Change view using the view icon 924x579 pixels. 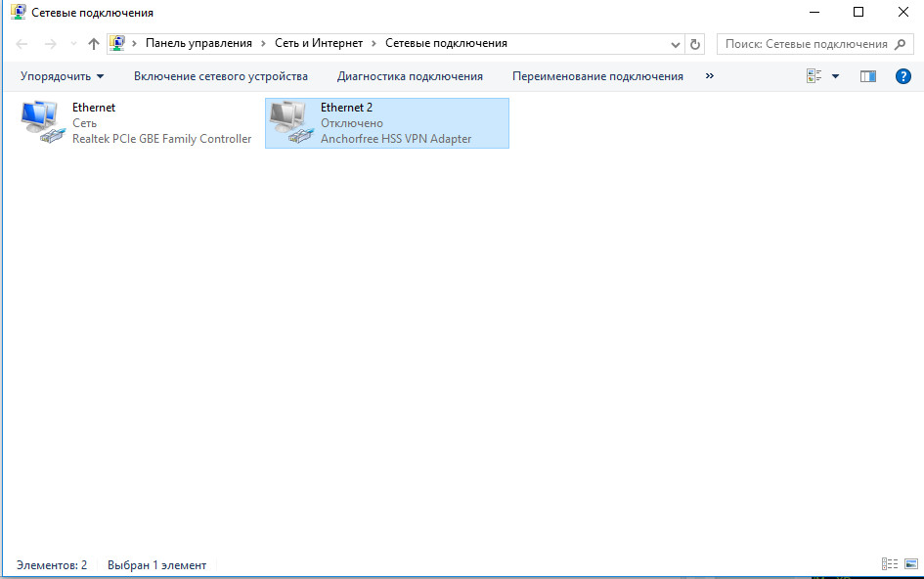point(814,76)
